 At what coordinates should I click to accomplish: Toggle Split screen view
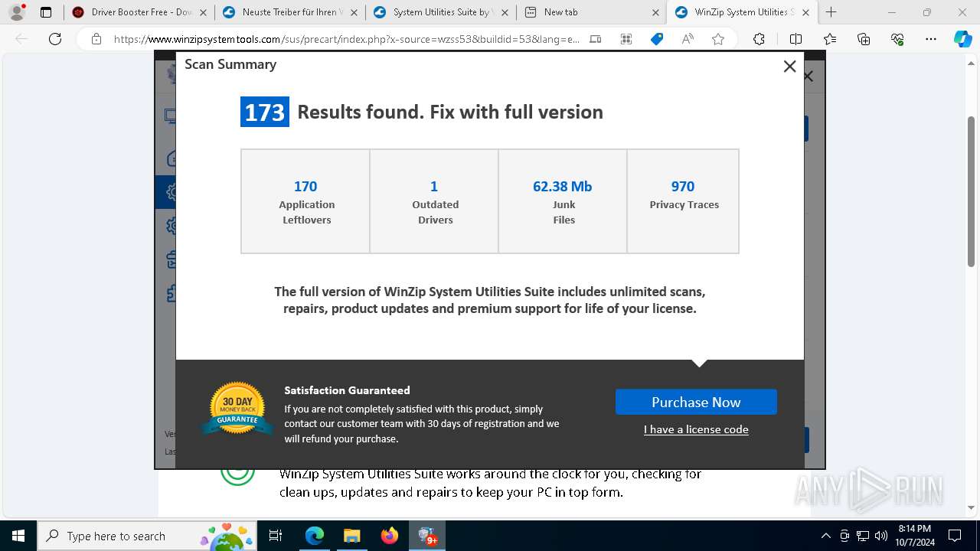[x=795, y=39]
